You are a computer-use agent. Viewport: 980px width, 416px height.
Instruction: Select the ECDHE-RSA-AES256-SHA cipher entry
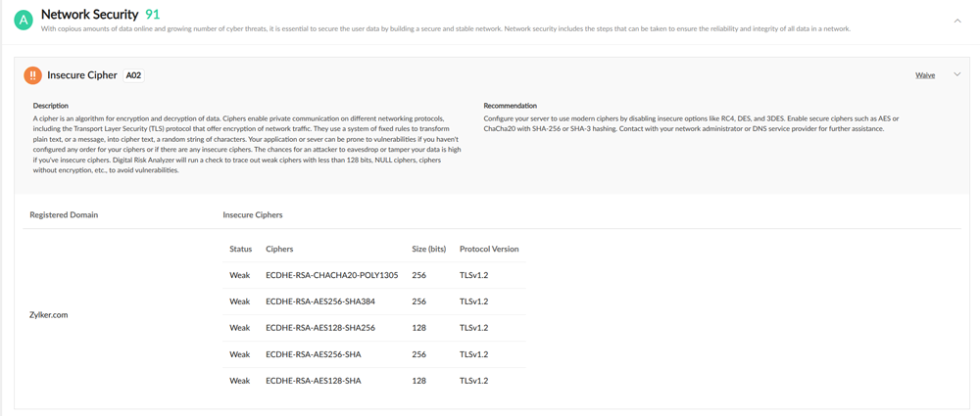(313, 354)
